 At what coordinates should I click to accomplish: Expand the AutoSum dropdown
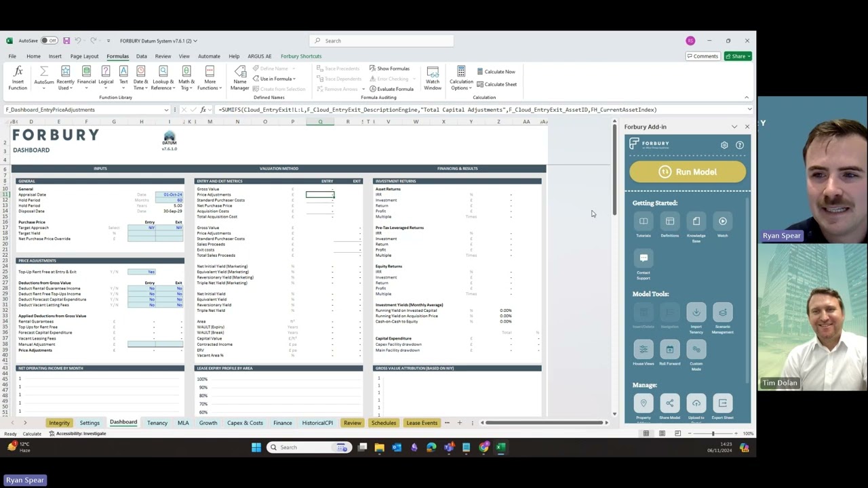click(x=44, y=87)
